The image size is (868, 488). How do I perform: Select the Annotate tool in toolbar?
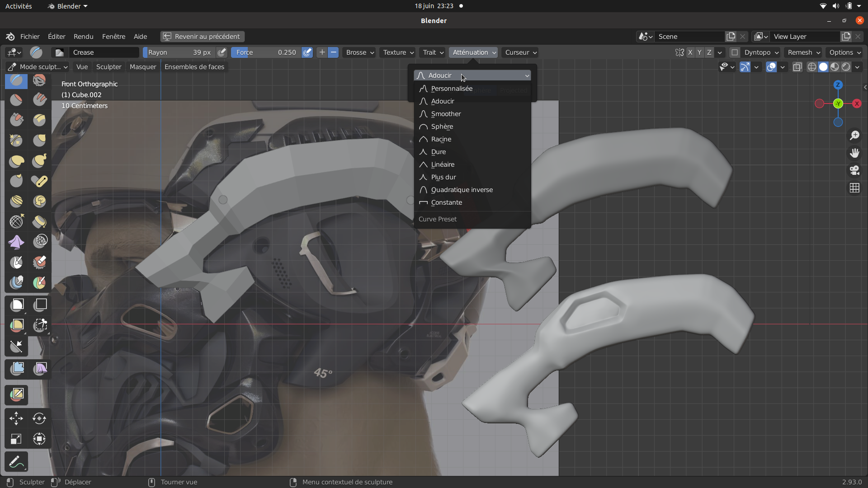click(17, 462)
